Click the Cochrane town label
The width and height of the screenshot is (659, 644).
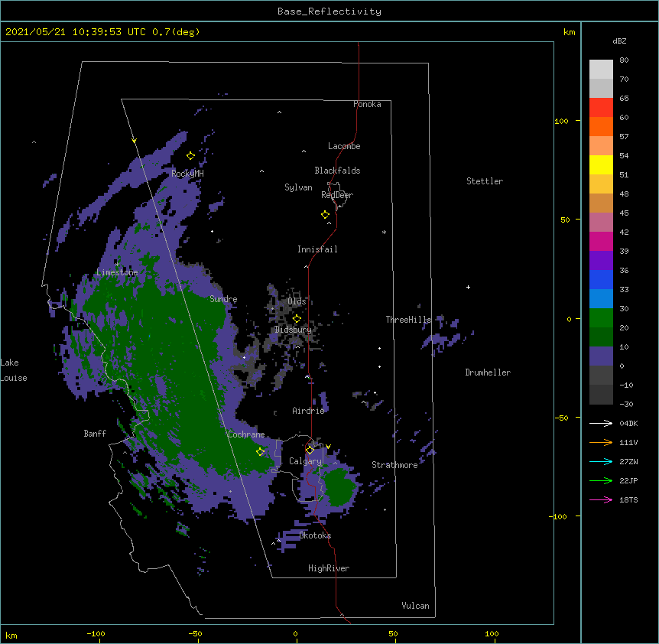pyautogui.click(x=246, y=434)
